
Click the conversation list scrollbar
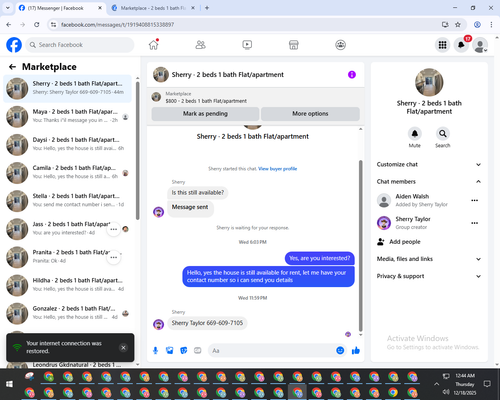138,150
